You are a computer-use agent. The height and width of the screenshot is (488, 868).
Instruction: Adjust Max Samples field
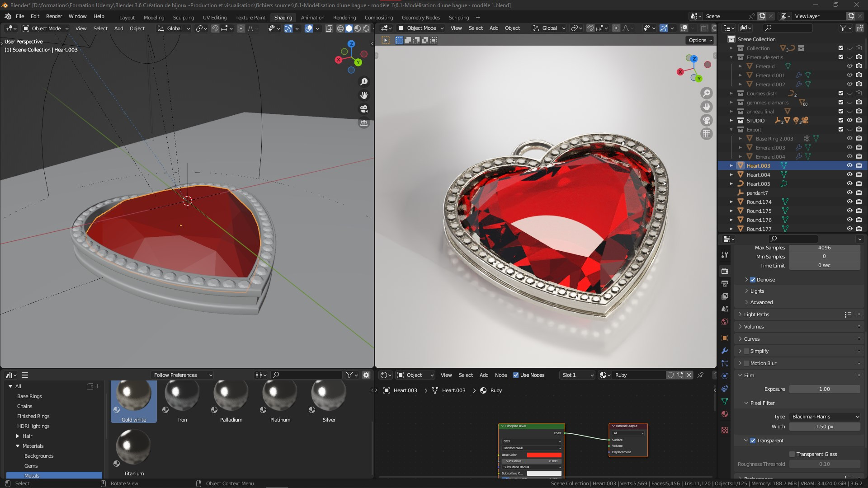pyautogui.click(x=825, y=248)
